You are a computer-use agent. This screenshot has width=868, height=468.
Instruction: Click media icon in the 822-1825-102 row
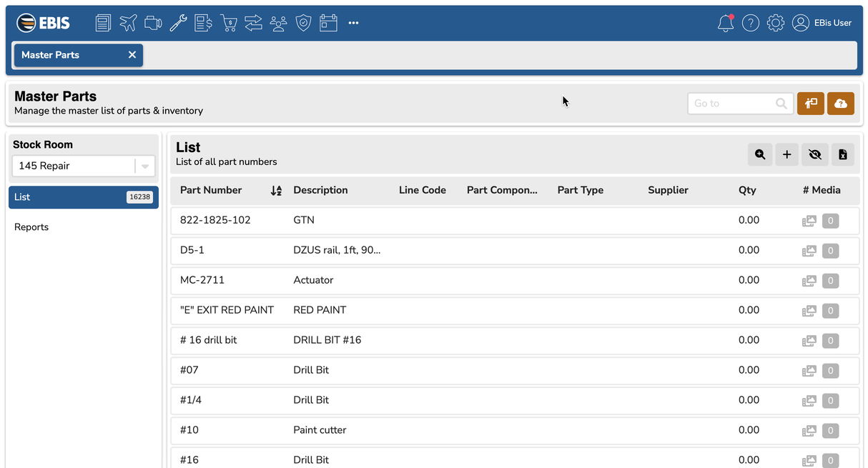pos(809,221)
